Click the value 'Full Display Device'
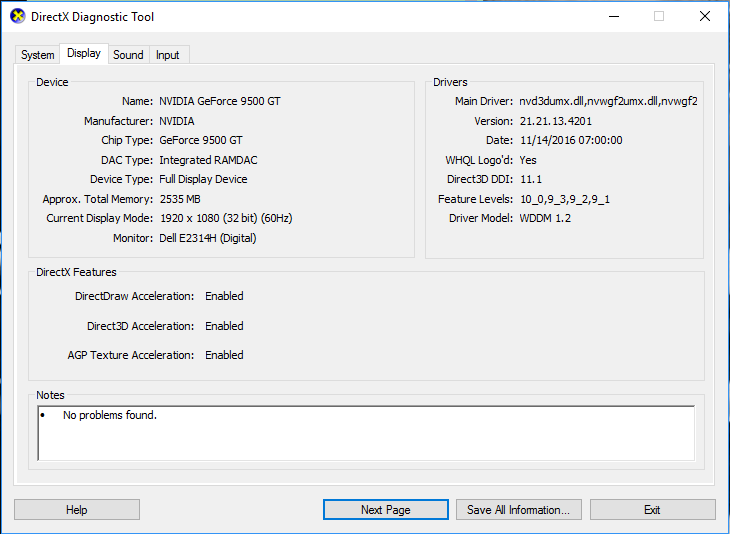Viewport: 730px width, 534px height. click(203, 179)
